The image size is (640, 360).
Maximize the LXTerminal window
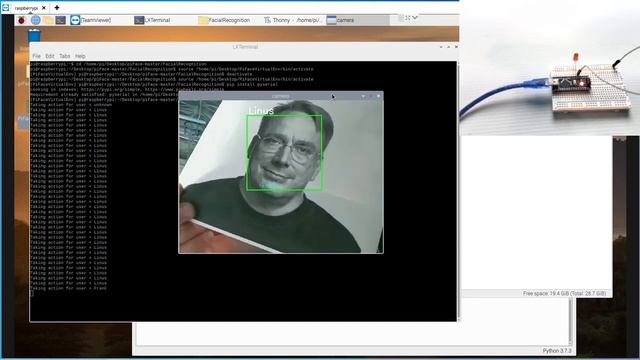point(448,47)
